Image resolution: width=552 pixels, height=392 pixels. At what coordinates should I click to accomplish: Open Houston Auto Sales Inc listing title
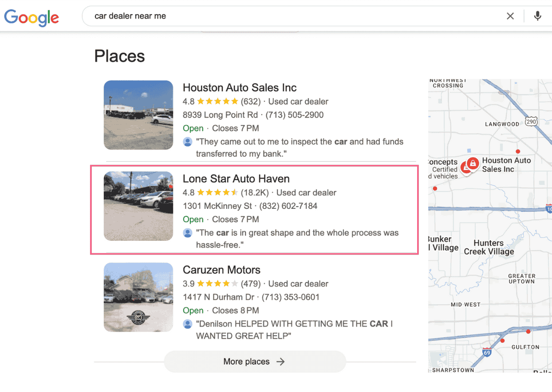(x=240, y=87)
